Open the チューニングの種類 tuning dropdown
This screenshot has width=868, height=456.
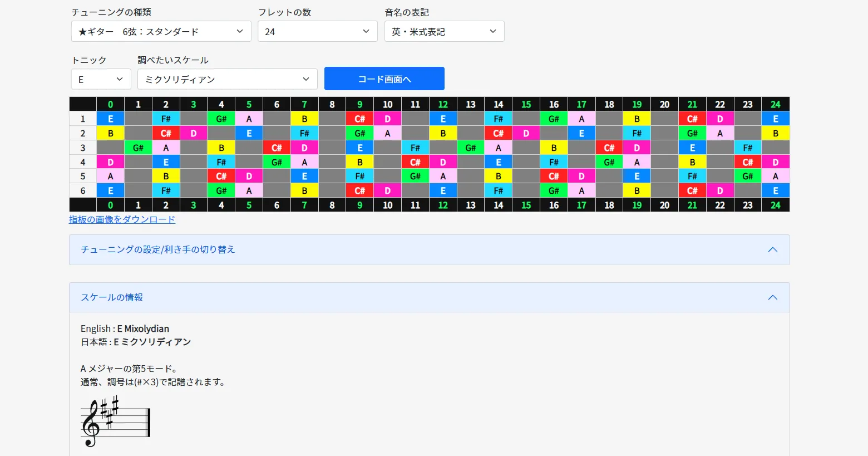[x=161, y=31]
